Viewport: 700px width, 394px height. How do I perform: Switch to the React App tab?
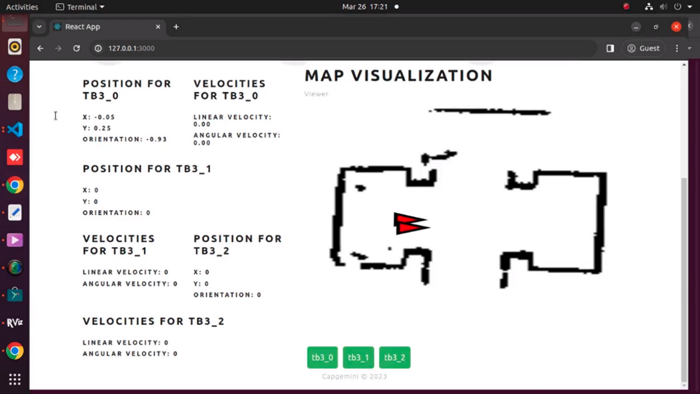pos(107,27)
